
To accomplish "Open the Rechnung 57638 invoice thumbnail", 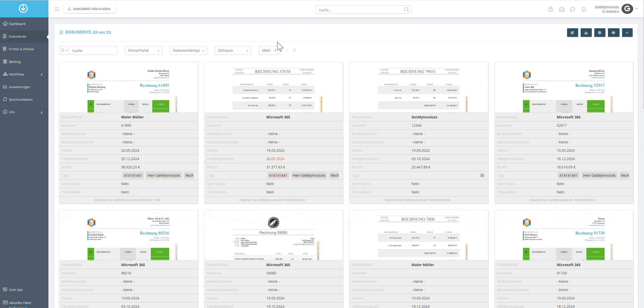I will 273,87.
